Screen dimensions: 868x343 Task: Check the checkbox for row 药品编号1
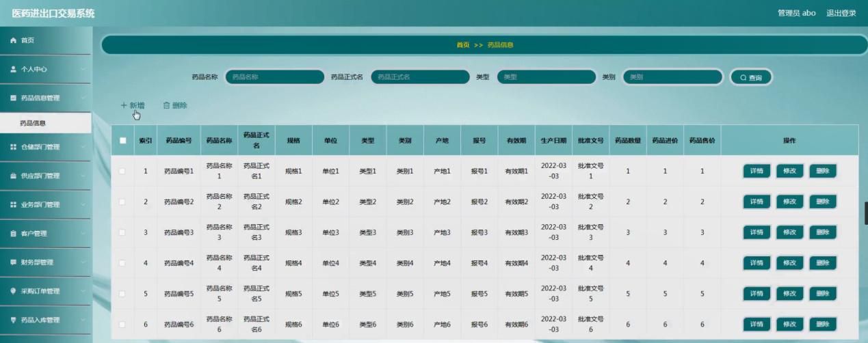122,171
